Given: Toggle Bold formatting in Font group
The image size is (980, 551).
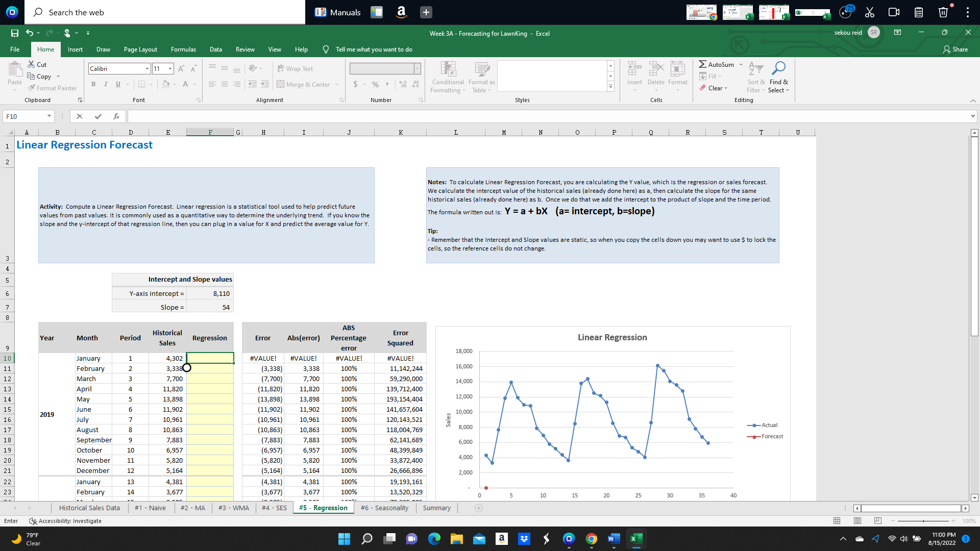Looking at the screenshot, I should 93,84.
